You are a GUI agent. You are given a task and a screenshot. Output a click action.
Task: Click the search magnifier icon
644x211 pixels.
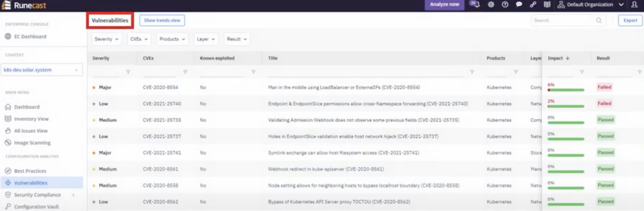point(599,20)
